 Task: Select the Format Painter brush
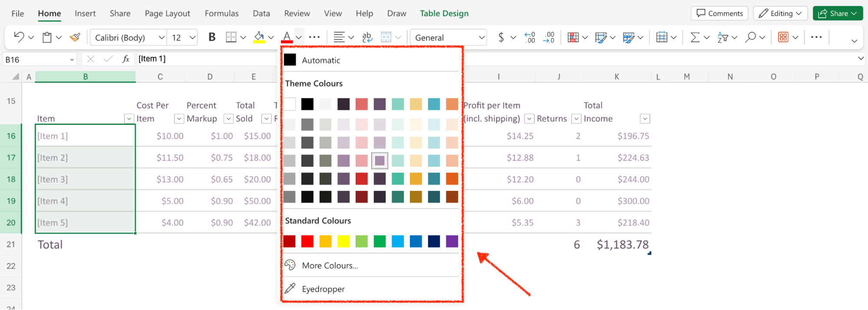tap(75, 37)
